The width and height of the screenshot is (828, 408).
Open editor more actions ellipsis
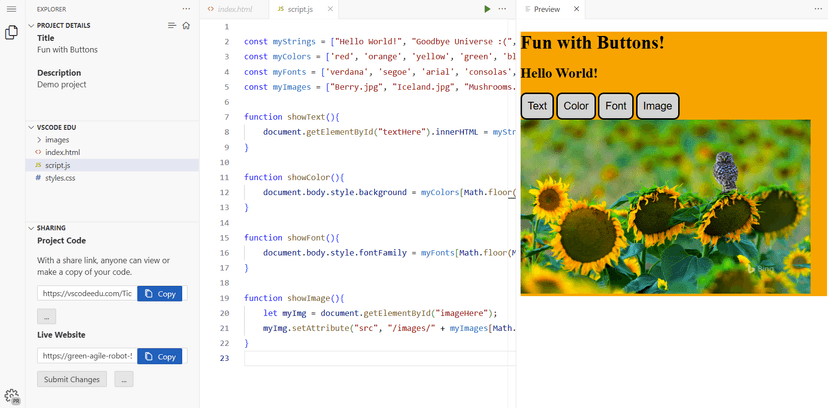coord(502,9)
